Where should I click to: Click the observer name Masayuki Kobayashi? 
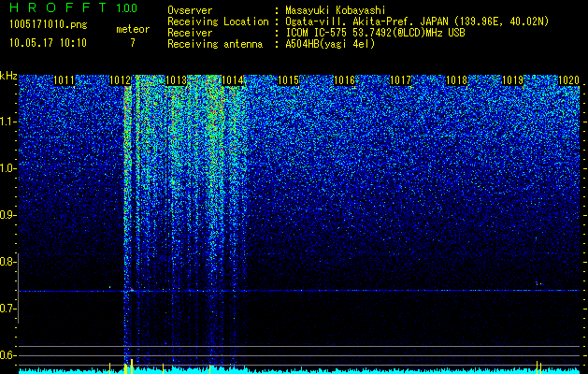336,10
